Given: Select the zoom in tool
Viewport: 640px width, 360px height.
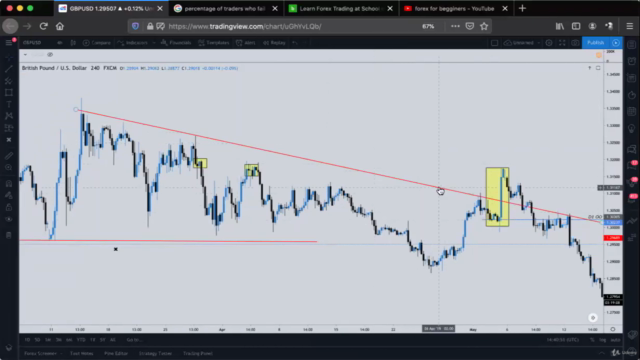Looking at the screenshot, I should click(9, 167).
